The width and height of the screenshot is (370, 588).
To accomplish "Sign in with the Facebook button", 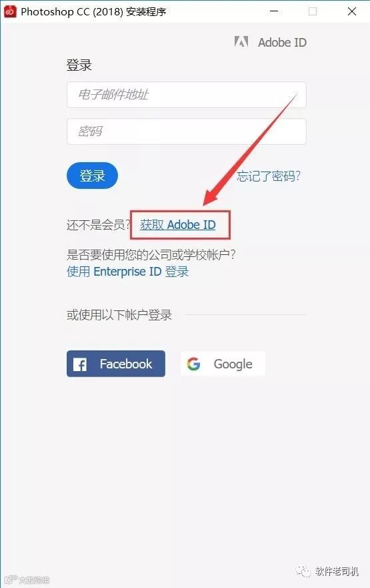I will coord(116,364).
